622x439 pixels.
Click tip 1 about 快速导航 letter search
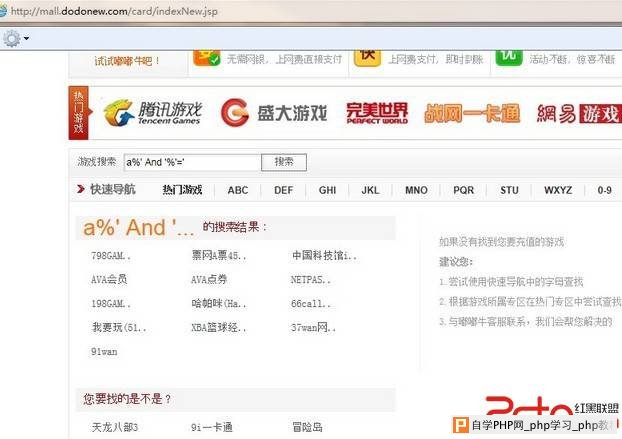click(511, 282)
